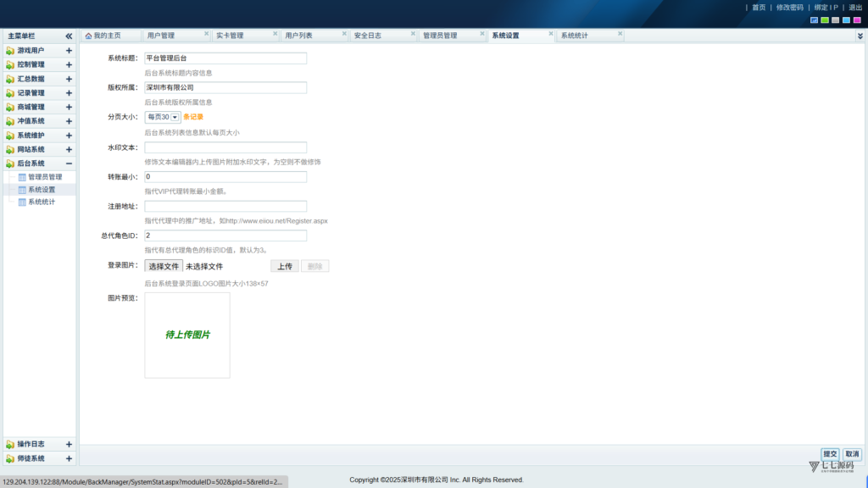The width and height of the screenshot is (868, 488).
Task: Select the dark blue theme swatch
Action: pyautogui.click(x=814, y=20)
